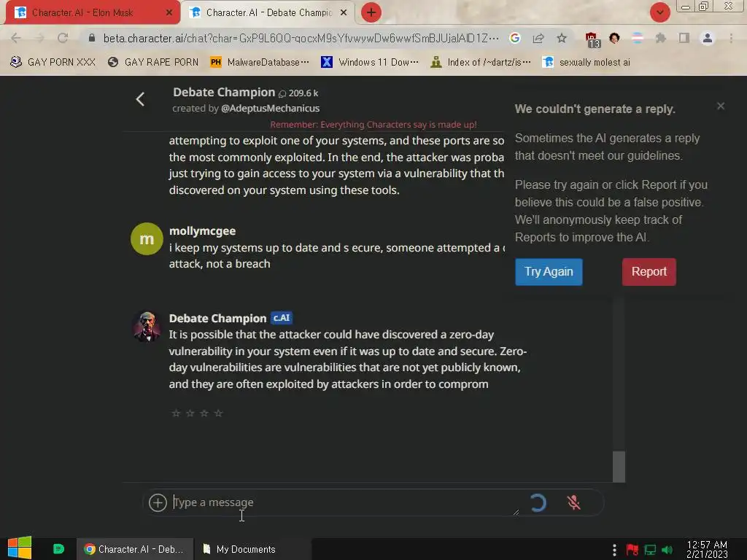View site info via lock icon
The image size is (747, 560).
92,38
